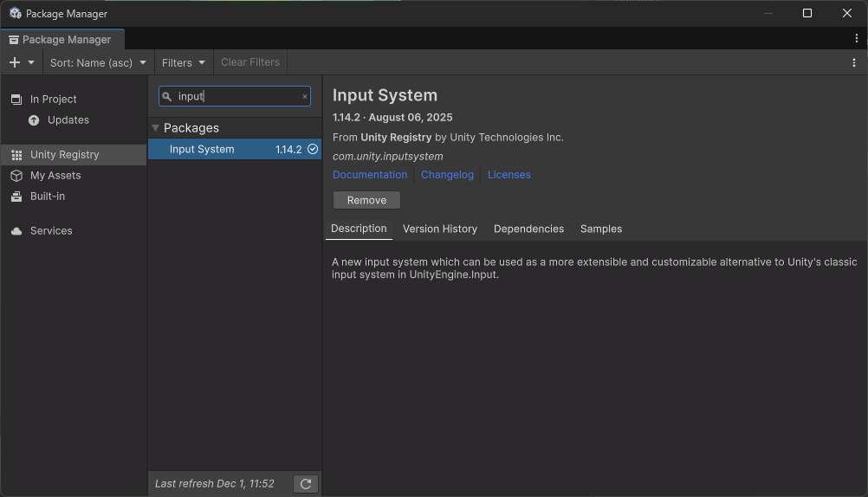Refresh the package list
Image resolution: width=868 pixels, height=497 pixels.
[x=306, y=484]
